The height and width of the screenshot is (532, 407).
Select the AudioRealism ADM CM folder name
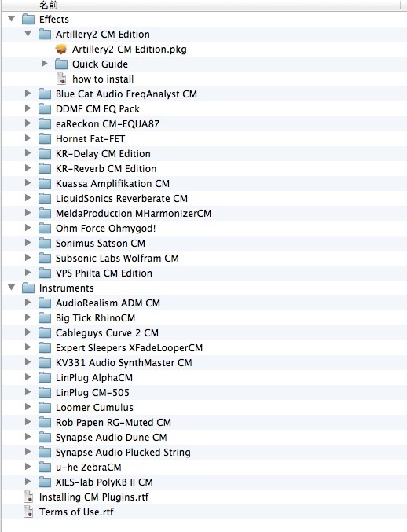pos(108,303)
